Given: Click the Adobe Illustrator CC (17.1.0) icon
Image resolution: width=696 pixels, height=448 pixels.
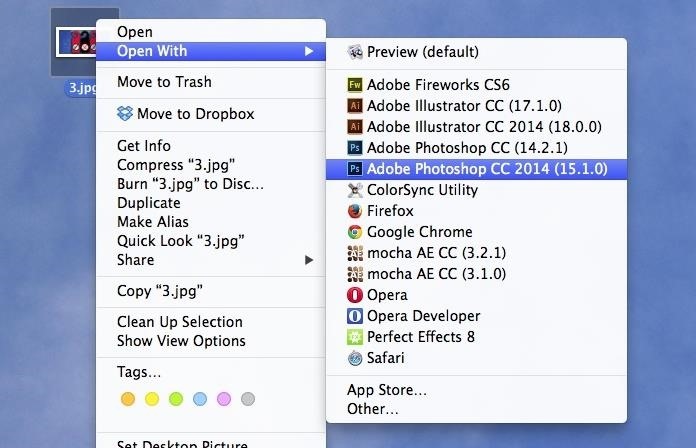Looking at the screenshot, I should pos(355,106).
